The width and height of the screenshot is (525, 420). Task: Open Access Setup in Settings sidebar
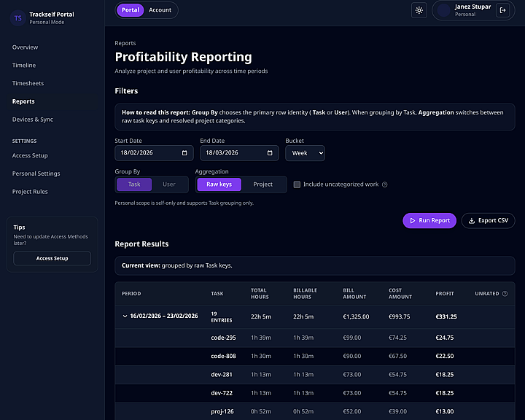30,156
